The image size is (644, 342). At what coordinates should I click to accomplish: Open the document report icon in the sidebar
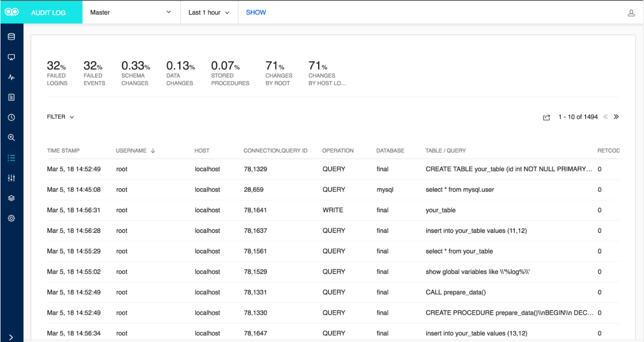(11, 97)
